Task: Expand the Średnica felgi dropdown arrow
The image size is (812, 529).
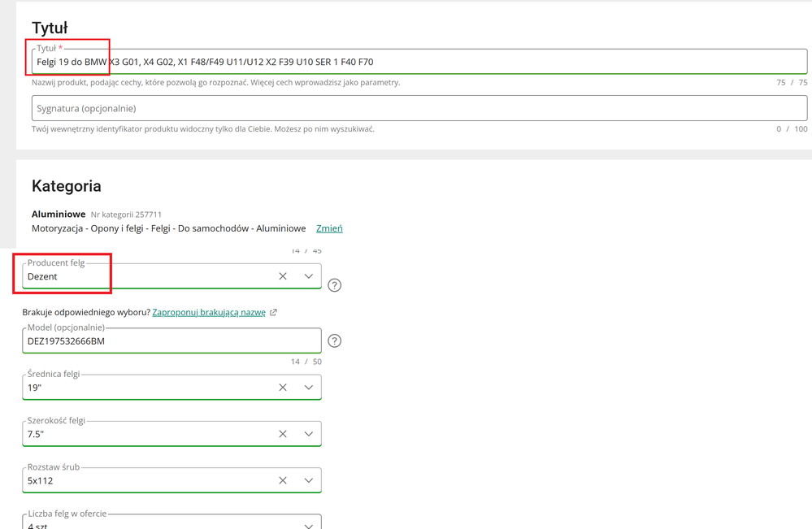Action: click(x=308, y=388)
